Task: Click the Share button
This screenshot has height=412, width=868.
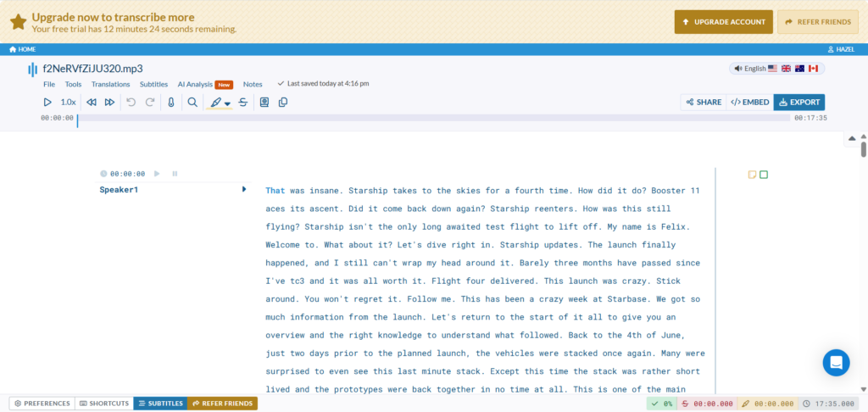Action: (x=704, y=103)
